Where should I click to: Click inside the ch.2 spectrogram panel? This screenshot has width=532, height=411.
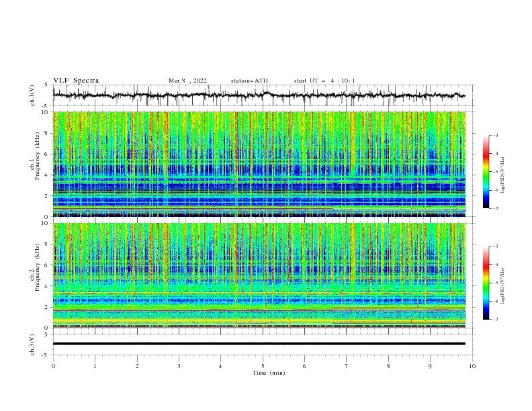click(259, 275)
